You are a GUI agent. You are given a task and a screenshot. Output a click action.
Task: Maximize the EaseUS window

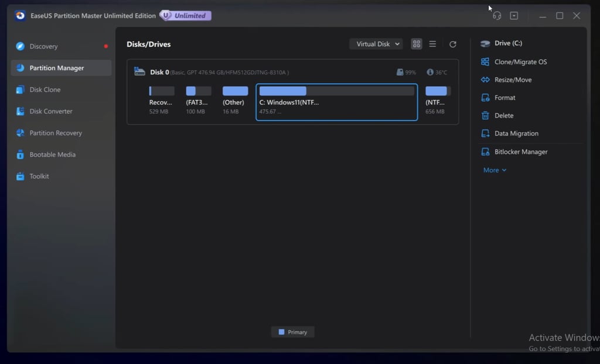point(560,16)
